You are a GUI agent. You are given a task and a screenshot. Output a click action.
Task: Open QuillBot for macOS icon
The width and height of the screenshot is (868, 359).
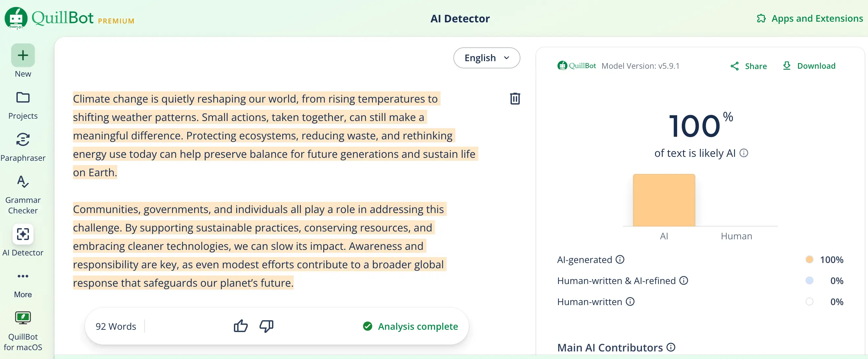coord(23,318)
